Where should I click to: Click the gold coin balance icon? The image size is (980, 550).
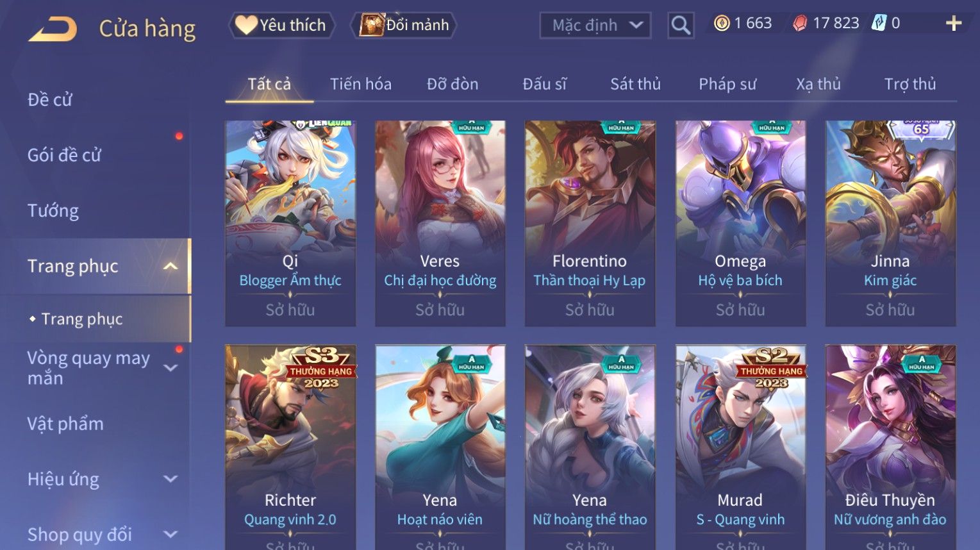pyautogui.click(x=722, y=24)
